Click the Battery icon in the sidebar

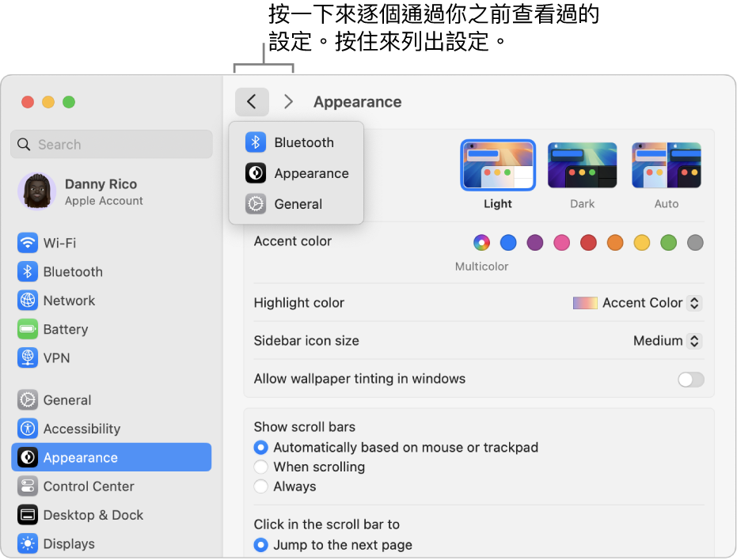[x=28, y=329]
